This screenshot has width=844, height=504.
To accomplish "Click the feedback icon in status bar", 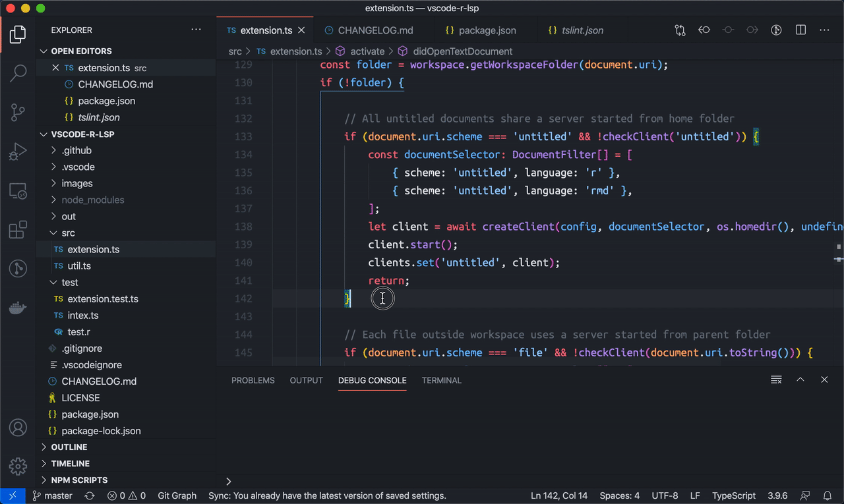I will tap(805, 495).
